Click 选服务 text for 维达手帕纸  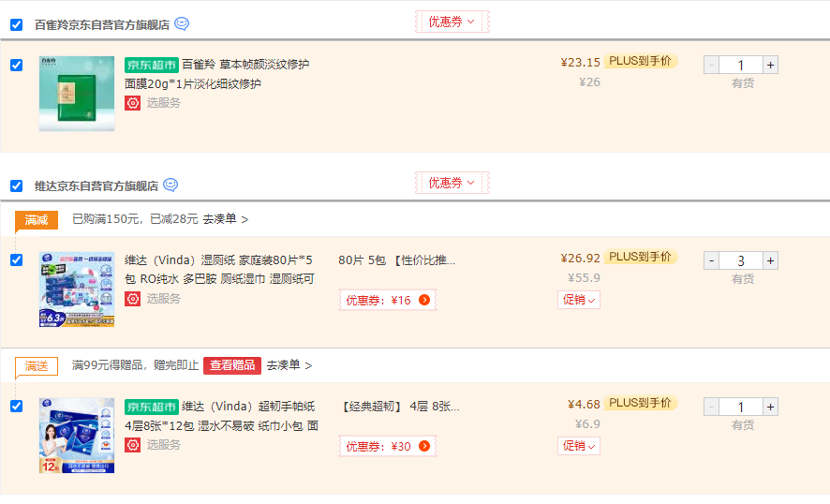point(164,445)
